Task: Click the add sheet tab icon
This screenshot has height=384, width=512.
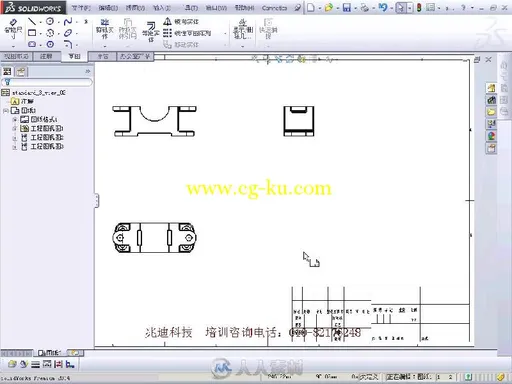Action: tap(75, 352)
